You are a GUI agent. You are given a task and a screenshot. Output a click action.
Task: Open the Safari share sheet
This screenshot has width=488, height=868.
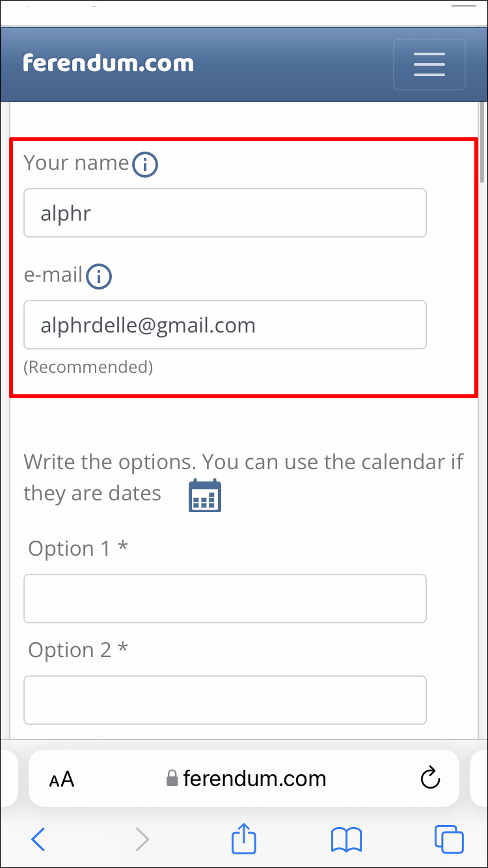click(244, 839)
